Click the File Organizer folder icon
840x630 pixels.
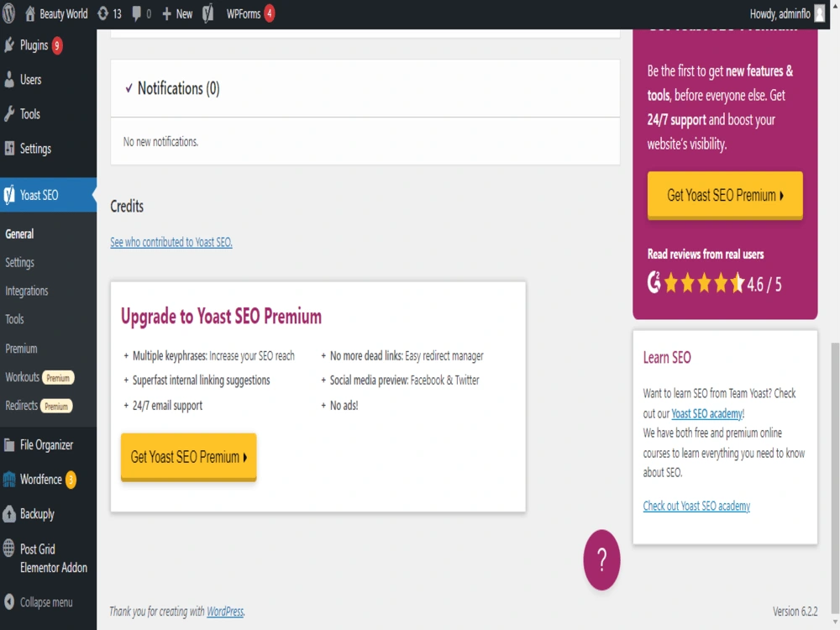[9, 444]
